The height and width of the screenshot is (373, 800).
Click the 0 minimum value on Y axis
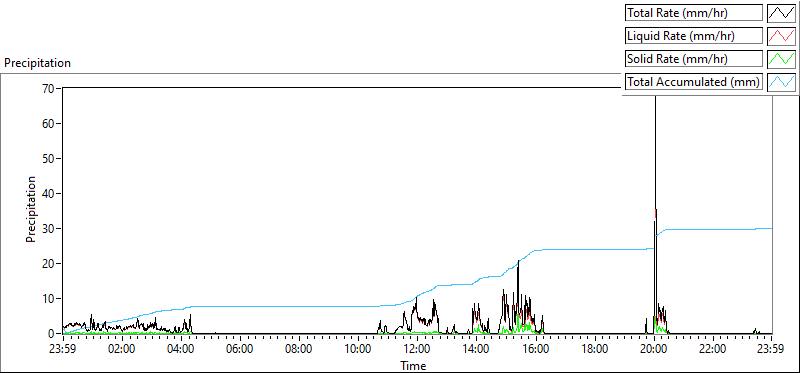tap(52, 334)
